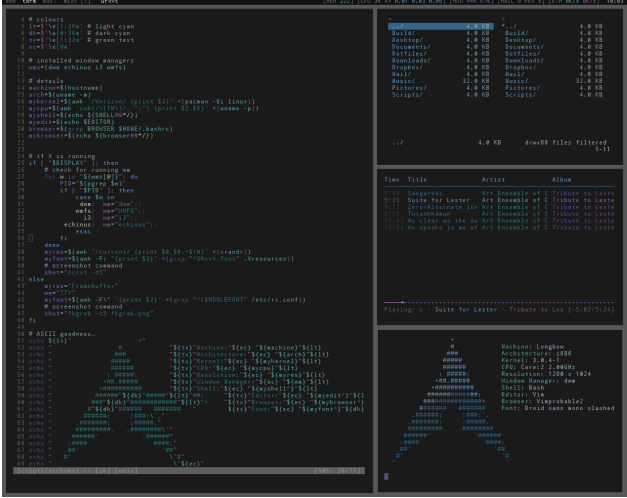Select the playing Suite for Lester track row

499,200
